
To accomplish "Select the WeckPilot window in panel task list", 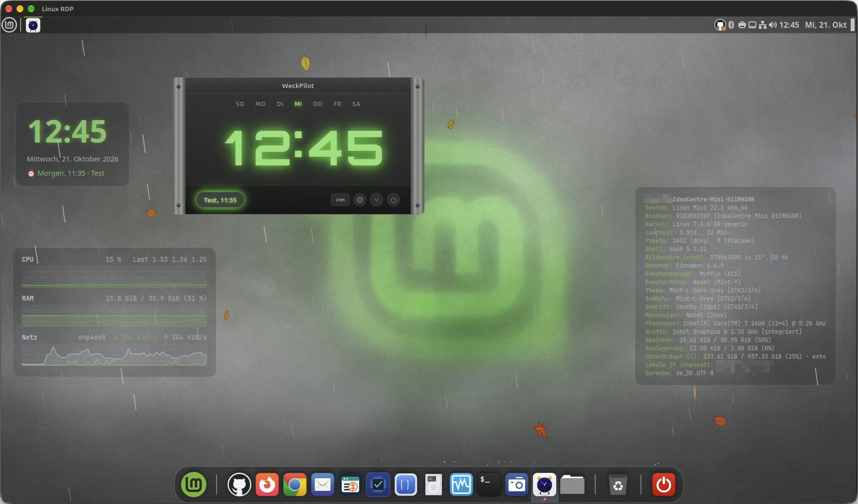I will pyautogui.click(x=33, y=25).
